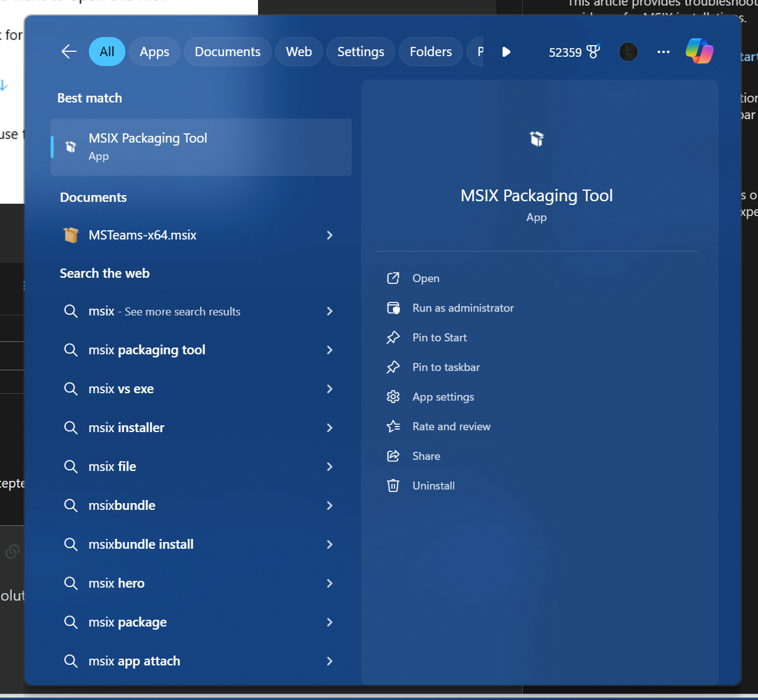Search the web for 'msix' see more results
Image resolution: width=758 pixels, height=700 pixels.
(201, 311)
